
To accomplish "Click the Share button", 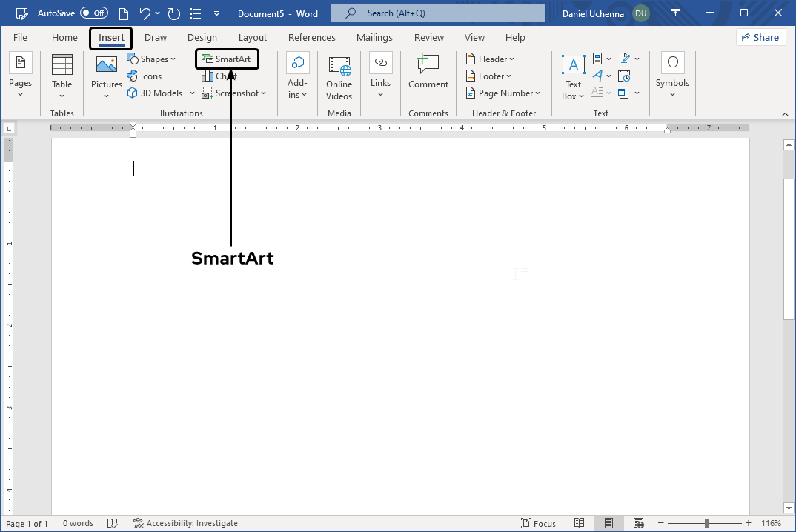I will click(760, 36).
